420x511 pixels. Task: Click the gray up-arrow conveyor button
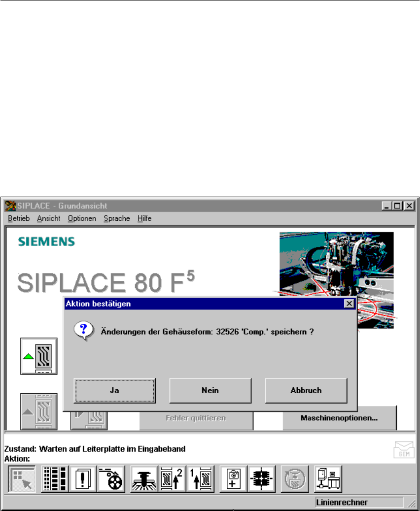(x=39, y=411)
